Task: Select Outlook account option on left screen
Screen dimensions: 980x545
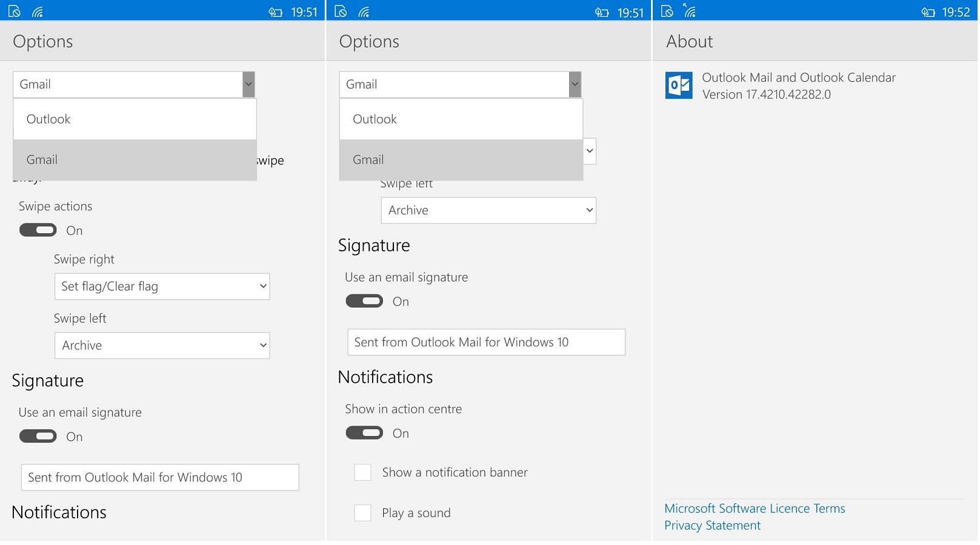Action: click(x=135, y=119)
